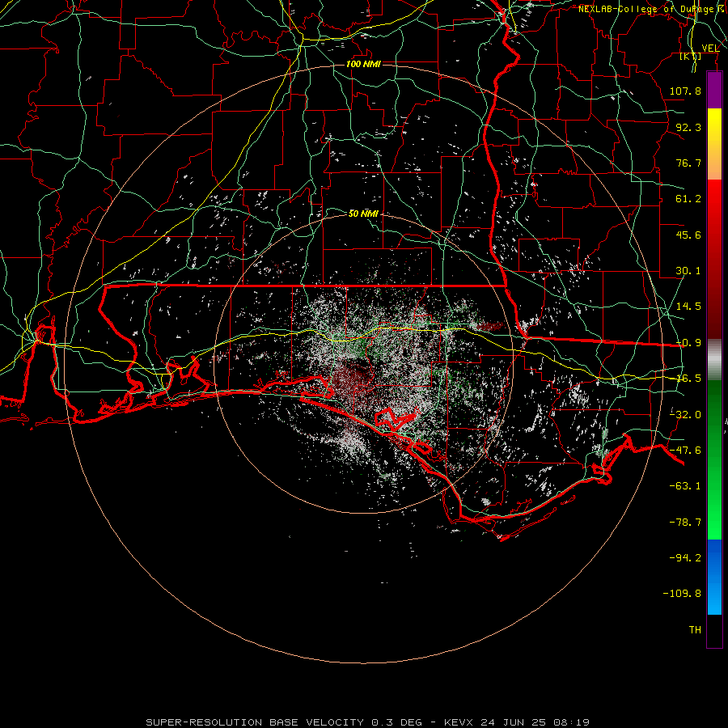
Task: Select the 45.6 scale value
Action: (688, 235)
